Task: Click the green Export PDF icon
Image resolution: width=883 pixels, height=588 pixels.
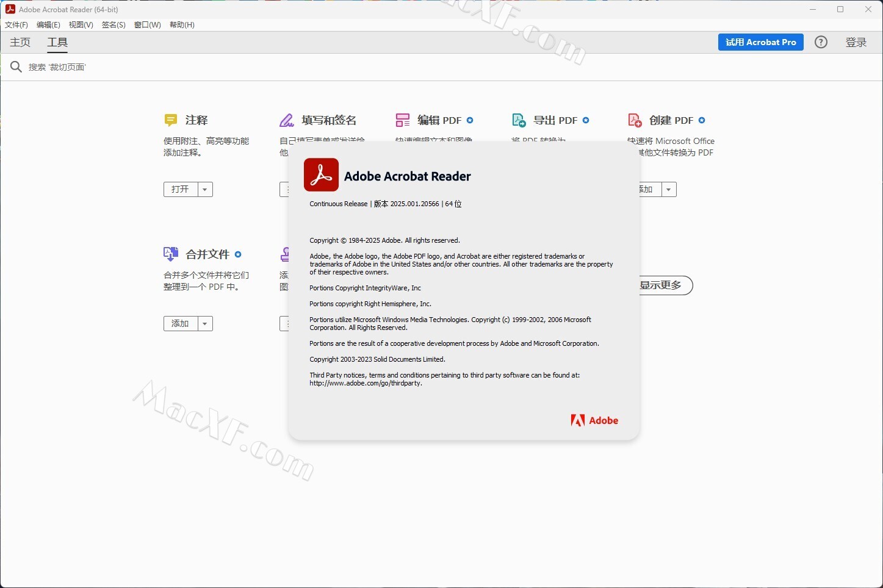Action: coord(519,120)
